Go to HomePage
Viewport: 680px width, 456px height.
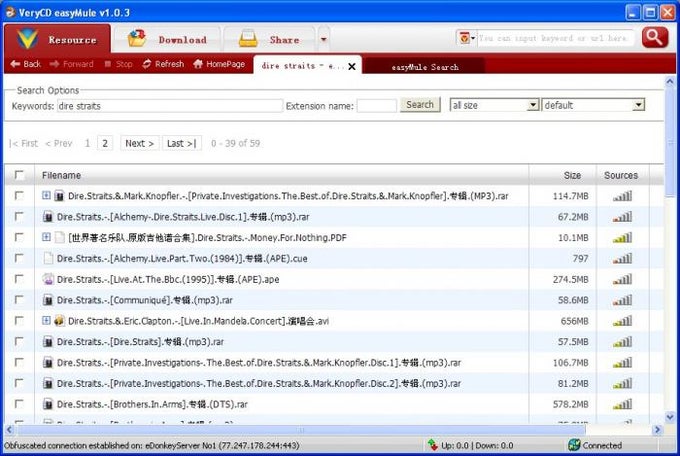pyautogui.click(x=219, y=64)
